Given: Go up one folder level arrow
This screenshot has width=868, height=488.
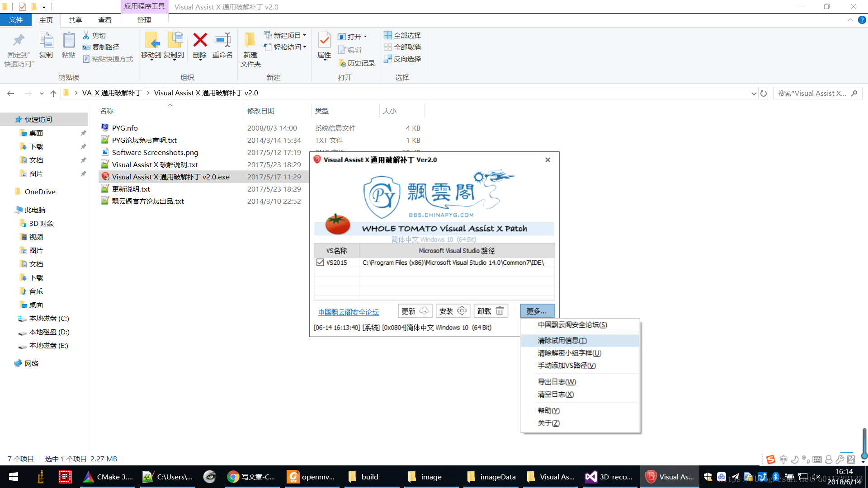Looking at the screenshot, I should coord(53,93).
